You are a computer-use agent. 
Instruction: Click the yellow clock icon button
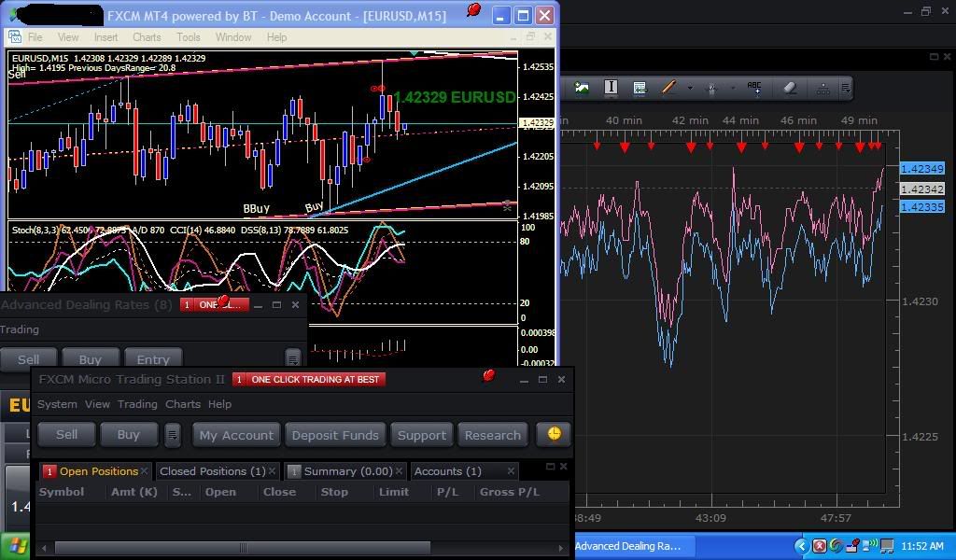click(x=555, y=434)
